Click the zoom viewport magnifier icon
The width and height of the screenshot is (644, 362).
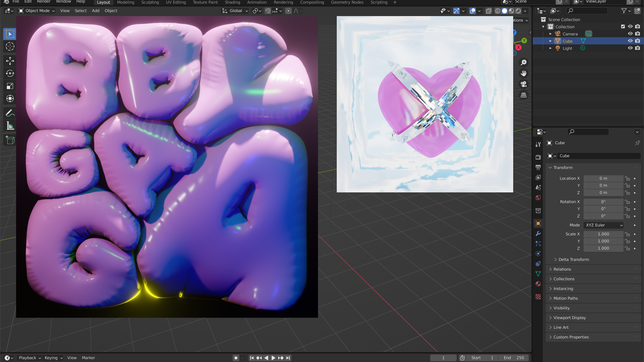pyautogui.click(x=523, y=63)
